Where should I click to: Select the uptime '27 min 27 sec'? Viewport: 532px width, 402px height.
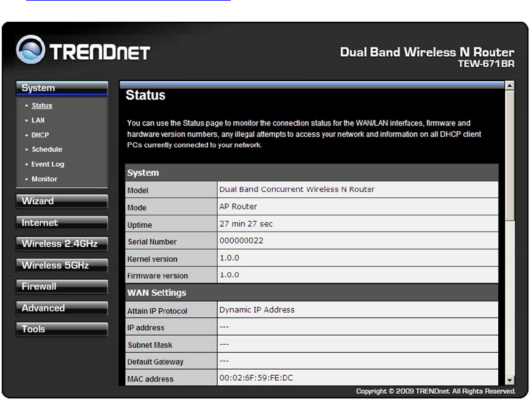point(246,223)
